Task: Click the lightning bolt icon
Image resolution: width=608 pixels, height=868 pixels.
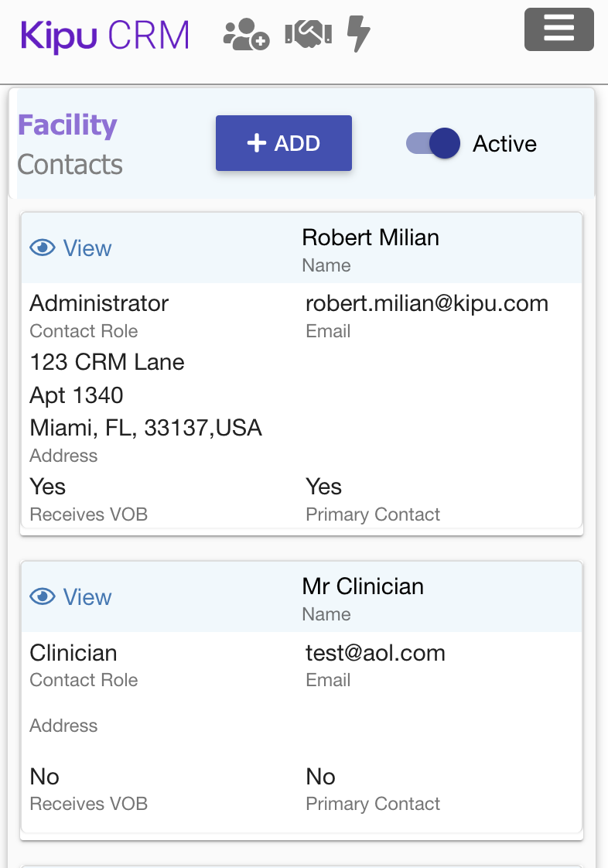Action: pyautogui.click(x=358, y=34)
